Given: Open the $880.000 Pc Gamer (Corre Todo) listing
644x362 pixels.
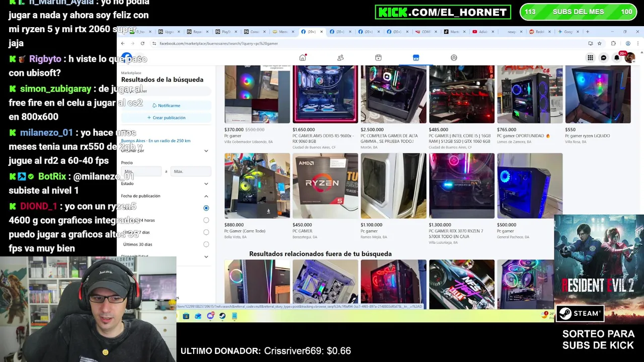Looking at the screenshot, I should (x=257, y=186).
